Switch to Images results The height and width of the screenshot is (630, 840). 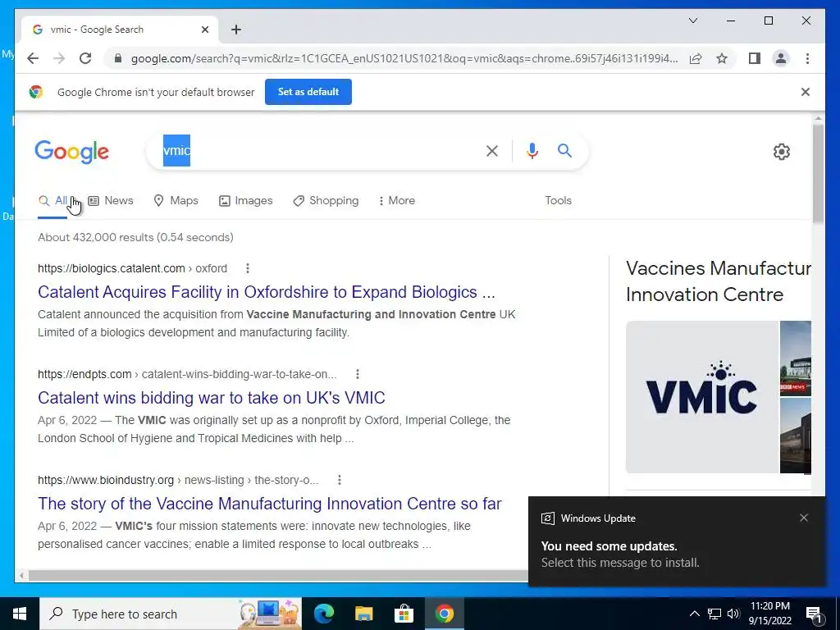pyautogui.click(x=246, y=200)
